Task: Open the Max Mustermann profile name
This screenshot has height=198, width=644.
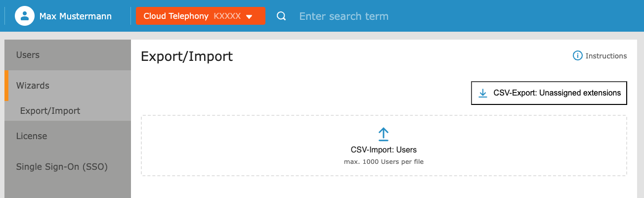Action: click(x=76, y=16)
